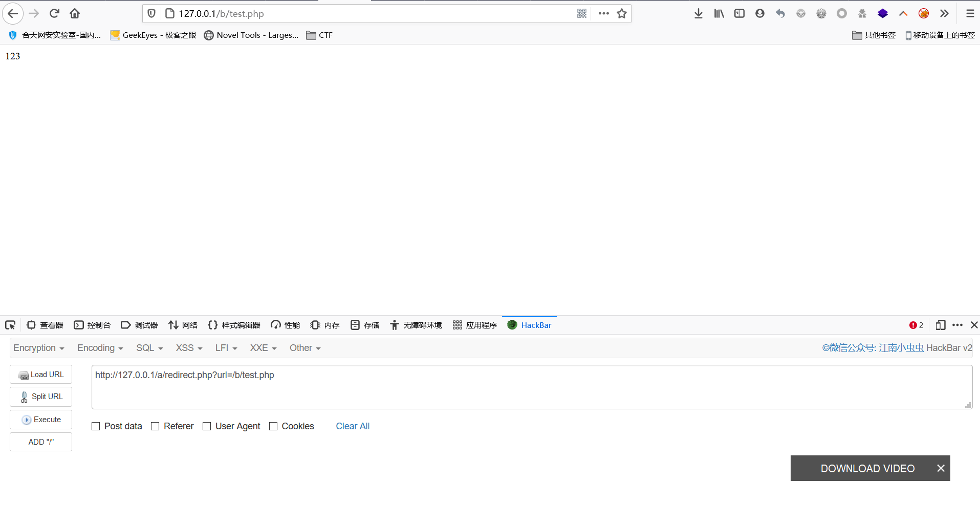Toggle the sidebar view icon

pos(739,13)
